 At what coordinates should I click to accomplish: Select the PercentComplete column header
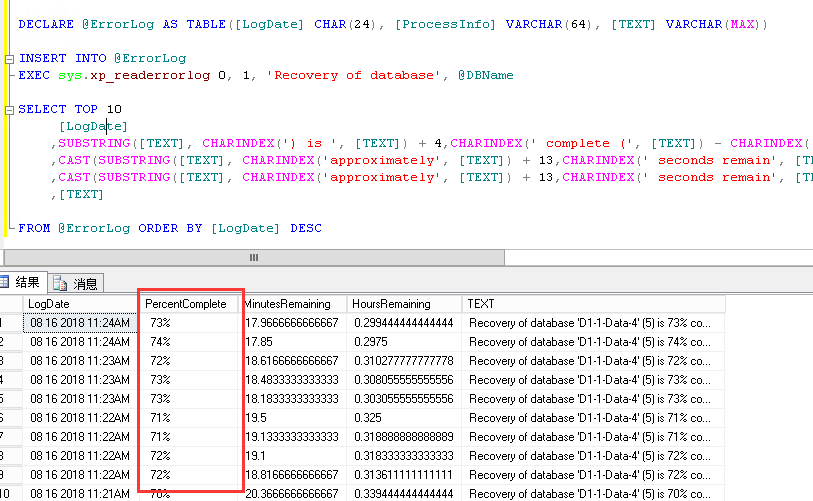click(189, 303)
